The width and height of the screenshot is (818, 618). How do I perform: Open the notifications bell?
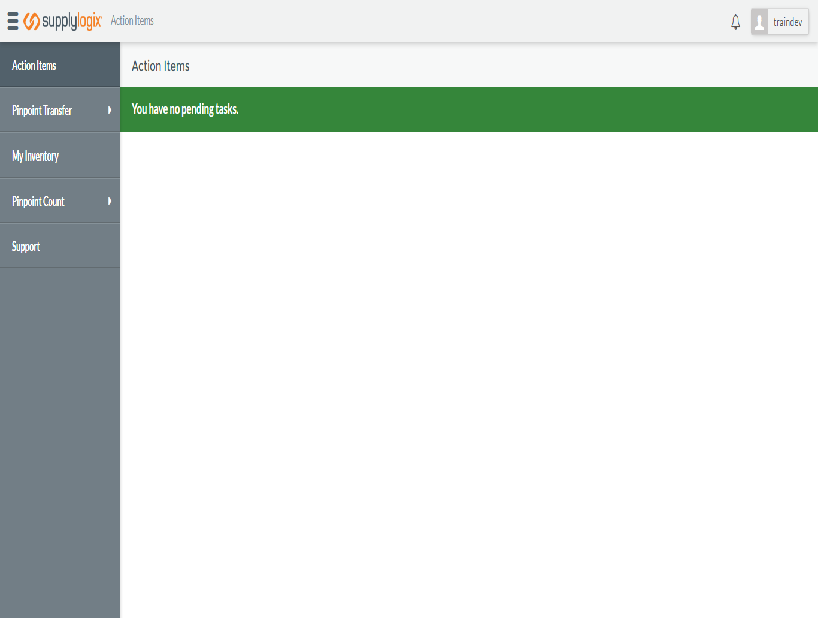(736, 22)
